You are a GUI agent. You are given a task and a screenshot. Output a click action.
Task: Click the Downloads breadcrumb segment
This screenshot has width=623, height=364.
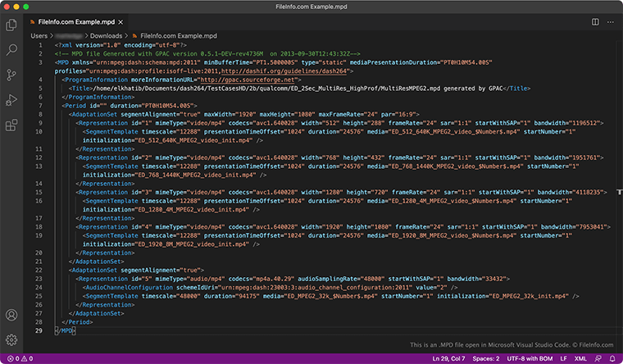(x=106, y=36)
